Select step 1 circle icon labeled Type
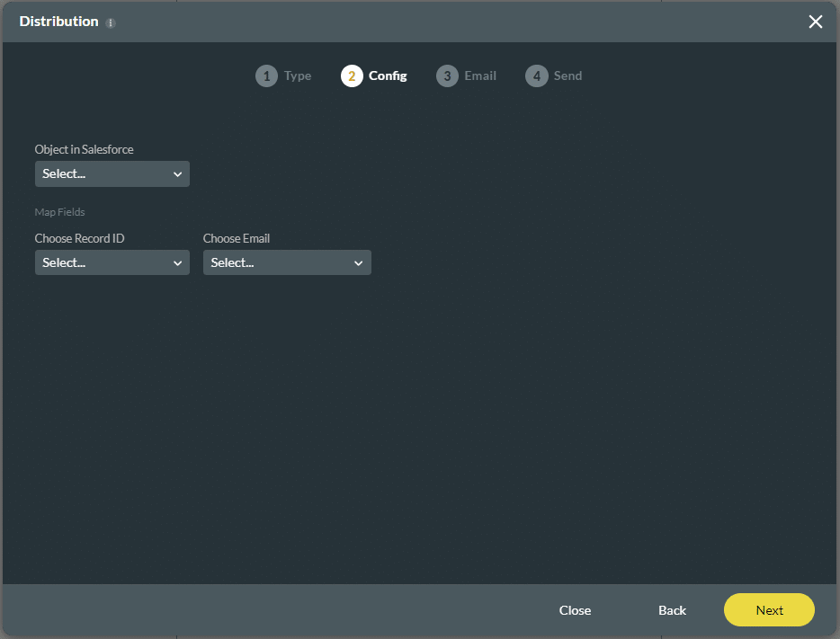Viewport: 840px width, 639px height. [266, 75]
